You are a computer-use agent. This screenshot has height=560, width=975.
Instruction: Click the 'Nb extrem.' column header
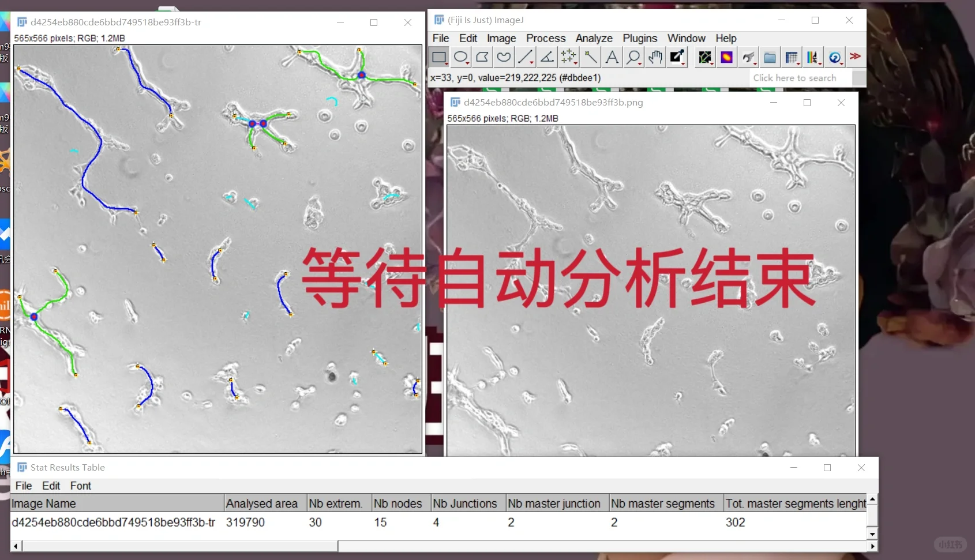pos(339,503)
